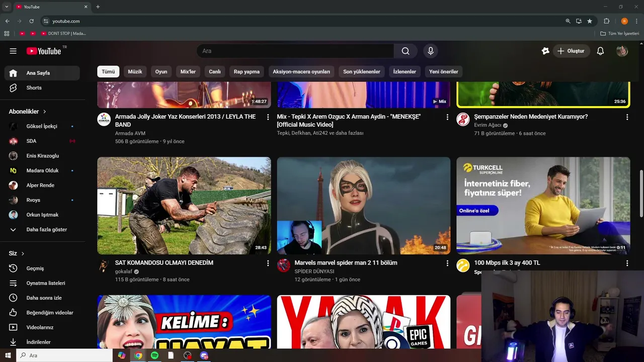Open Geçmiş history
644x362 pixels.
42,268
